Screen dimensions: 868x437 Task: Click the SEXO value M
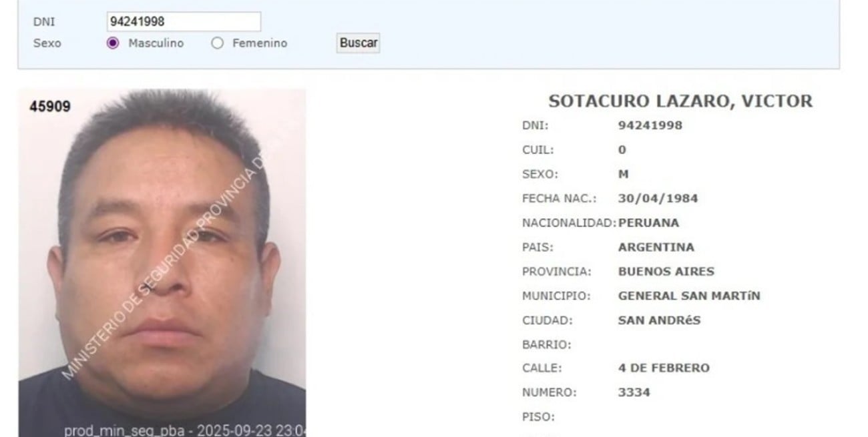coord(624,174)
